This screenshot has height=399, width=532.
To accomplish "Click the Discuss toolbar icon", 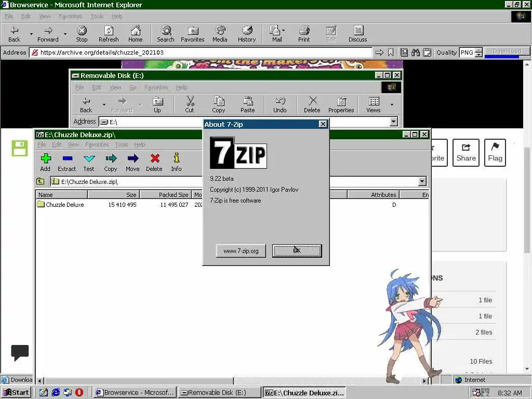I will (x=357, y=34).
